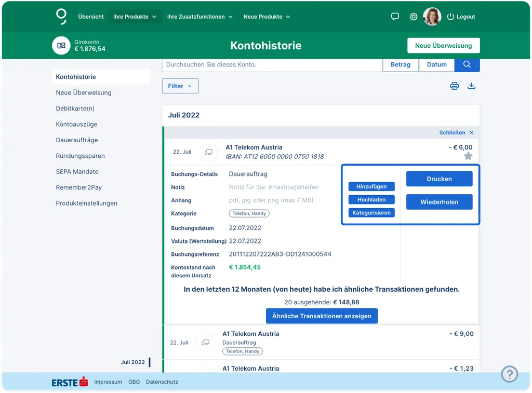The height and width of the screenshot is (393, 532).
Task: Click the IBAN AT12 6000 0000 0750 1818 text
Action: click(x=274, y=157)
